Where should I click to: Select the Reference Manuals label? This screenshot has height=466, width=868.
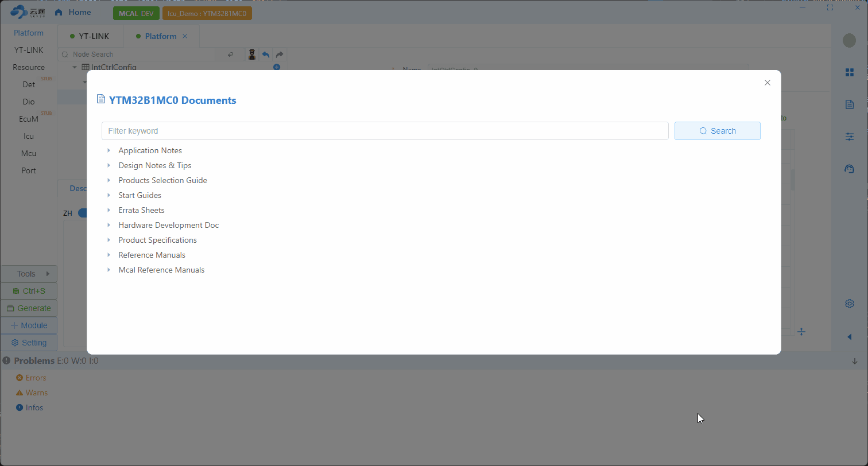pos(152,255)
